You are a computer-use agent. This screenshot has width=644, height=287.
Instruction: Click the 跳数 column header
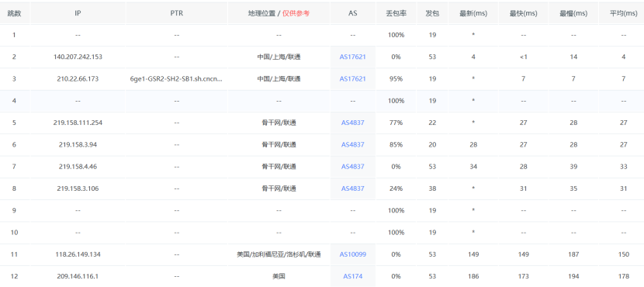15,13
